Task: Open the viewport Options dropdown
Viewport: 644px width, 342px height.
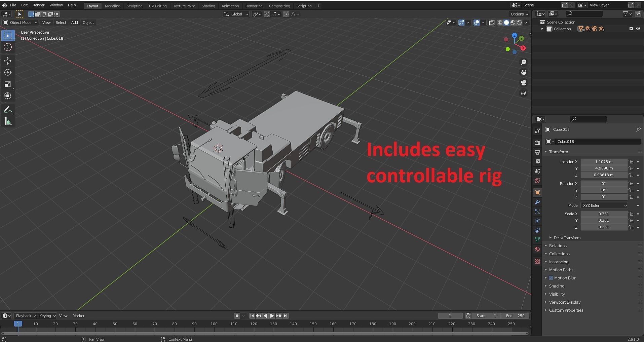Action: [519, 14]
